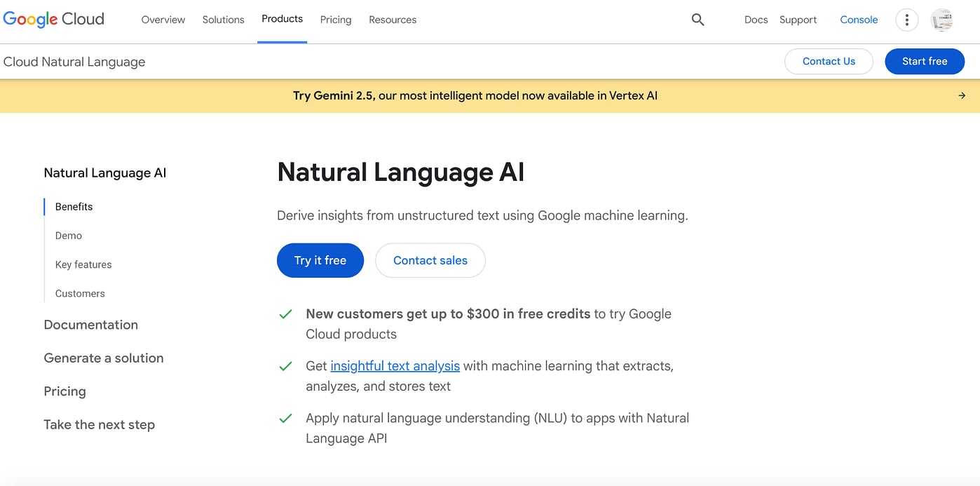The height and width of the screenshot is (486, 980).
Task: Click the Contact sales button
Action: click(x=430, y=260)
